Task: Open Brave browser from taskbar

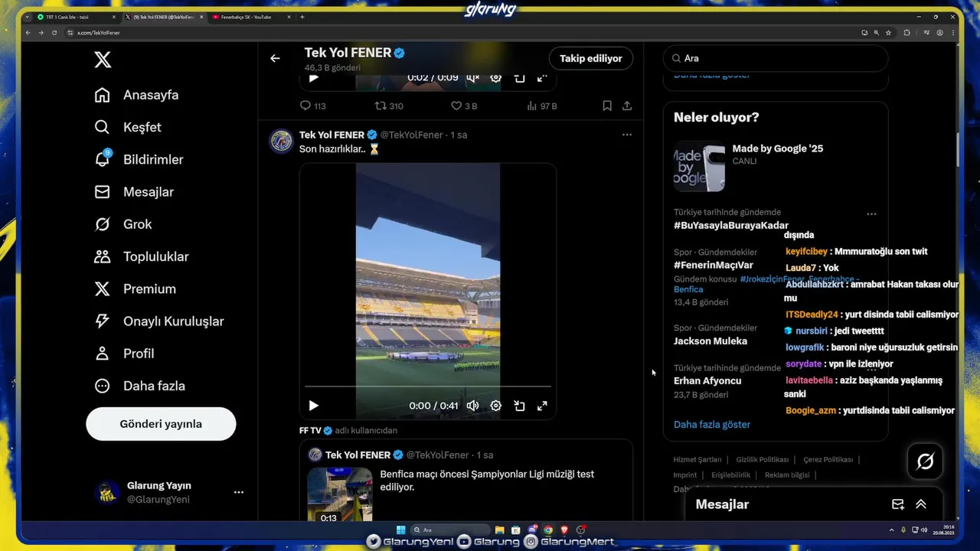Action: coord(565,530)
